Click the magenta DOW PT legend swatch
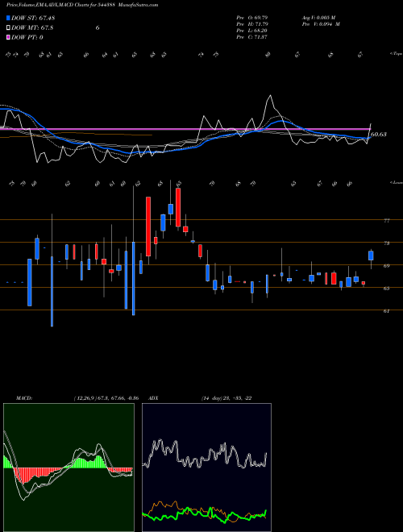403x532 pixels. click(x=8, y=37)
